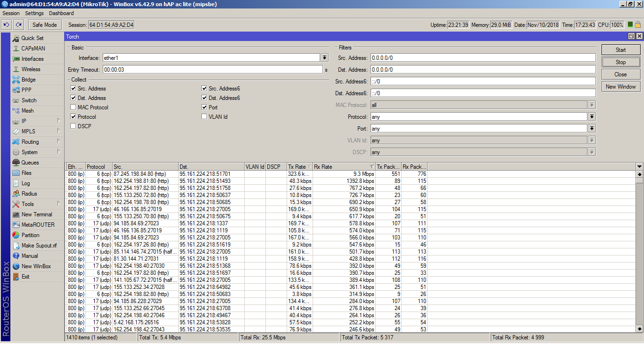Open New Terminal from sidebar
Screen dimensions: 644x362
pos(37,214)
